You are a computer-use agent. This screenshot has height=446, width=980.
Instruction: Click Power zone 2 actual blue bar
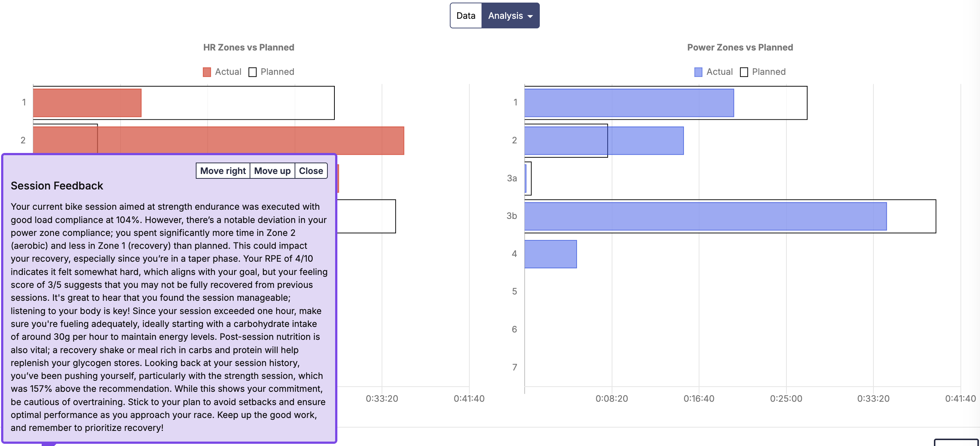(x=647, y=141)
